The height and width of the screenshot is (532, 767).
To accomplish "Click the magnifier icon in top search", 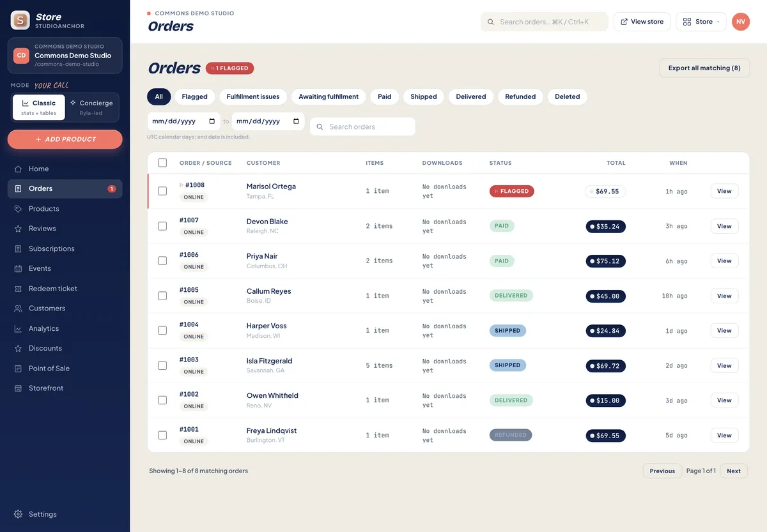I will click(491, 22).
